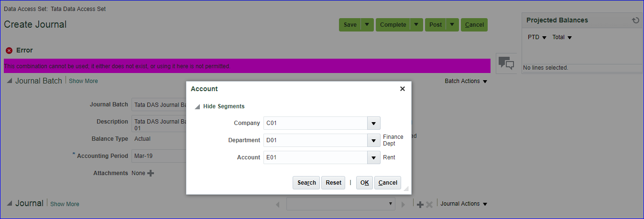Image resolution: width=644 pixels, height=219 pixels.
Task: Open the Department dropdown arrow
Action: [x=373, y=140]
